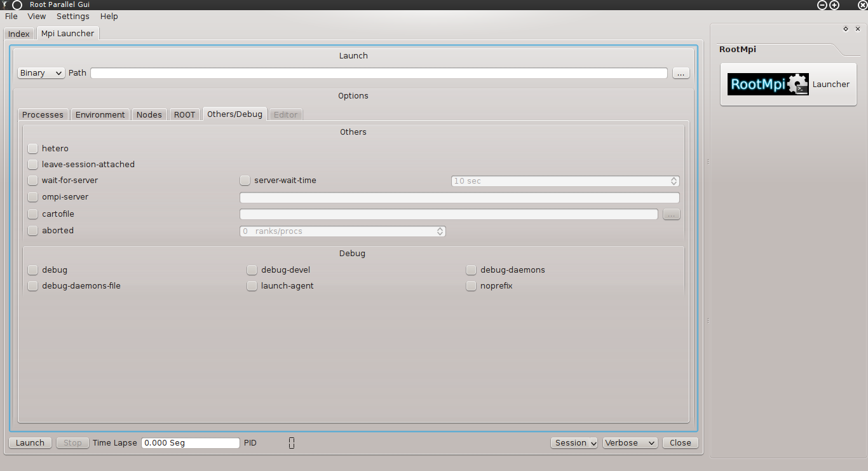Image resolution: width=868 pixels, height=471 pixels.
Task: Click the Time Lapse field
Action: (x=191, y=443)
